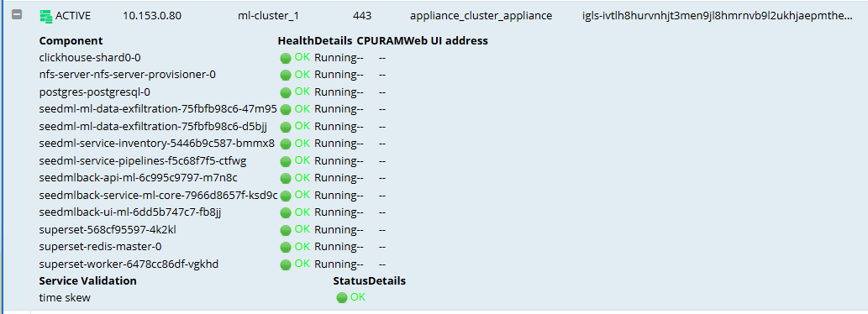Click health dot for seedmlback-ui-ml-6dd5b747c7-fb8jj

click(x=286, y=213)
